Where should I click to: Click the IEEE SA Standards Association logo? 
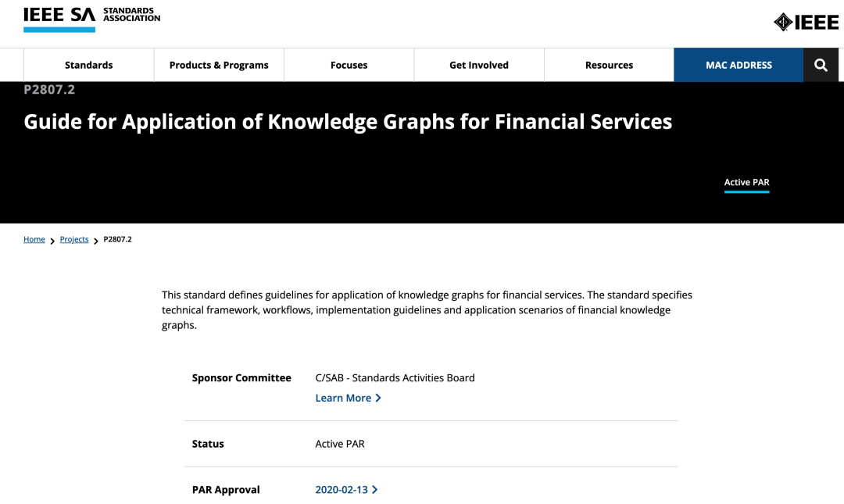(x=91, y=19)
